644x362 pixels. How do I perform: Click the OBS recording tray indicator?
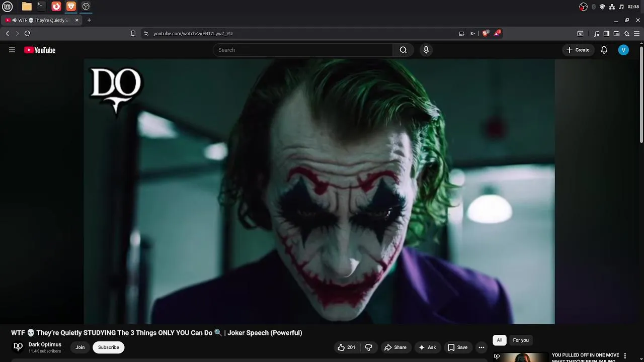click(583, 7)
